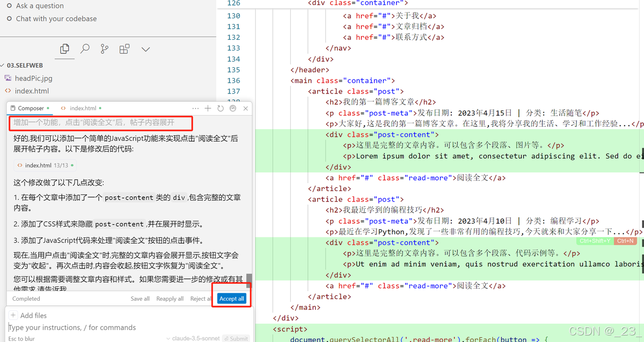This screenshot has width=644, height=342.
Task: Expand the additional sidebar views chevron
Action: (x=145, y=49)
